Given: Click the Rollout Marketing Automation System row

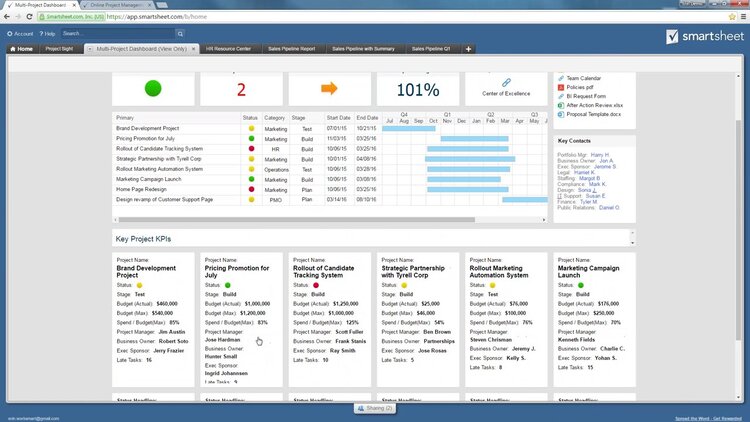Looking at the screenshot, I should coord(330,169).
